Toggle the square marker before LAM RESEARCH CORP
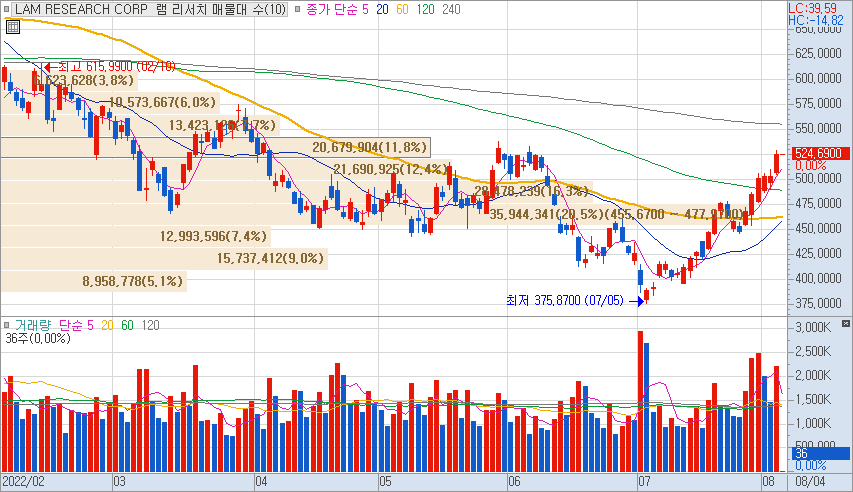Image resolution: width=853 pixels, height=492 pixels. click(7, 9)
